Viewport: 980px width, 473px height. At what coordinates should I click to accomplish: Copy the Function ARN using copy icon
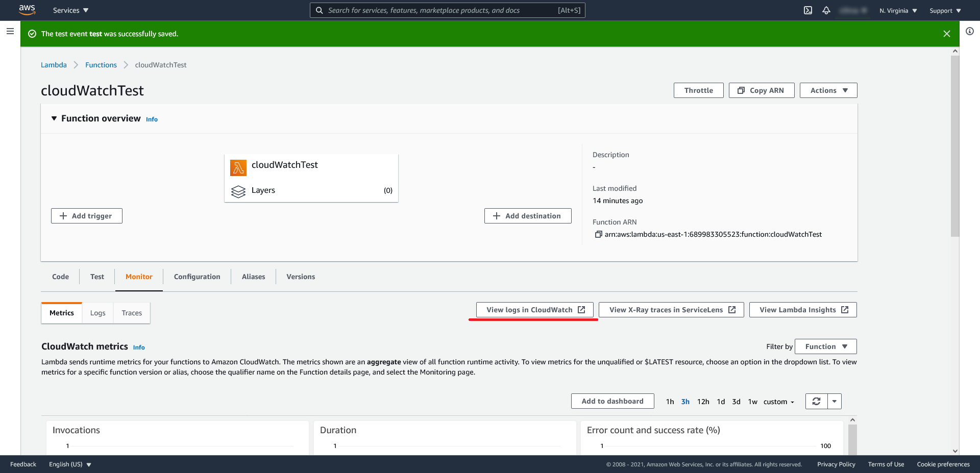(x=598, y=234)
